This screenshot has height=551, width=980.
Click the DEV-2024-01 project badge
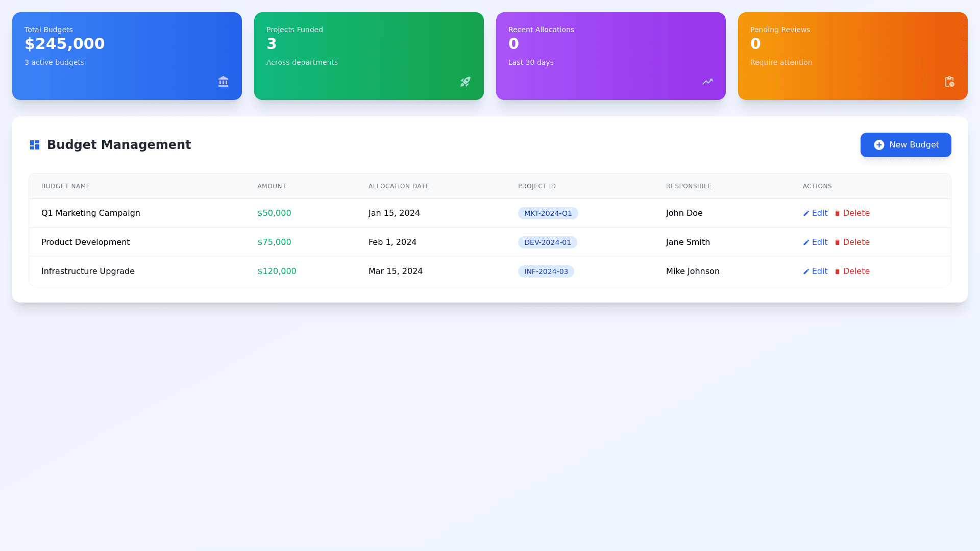[x=547, y=242]
